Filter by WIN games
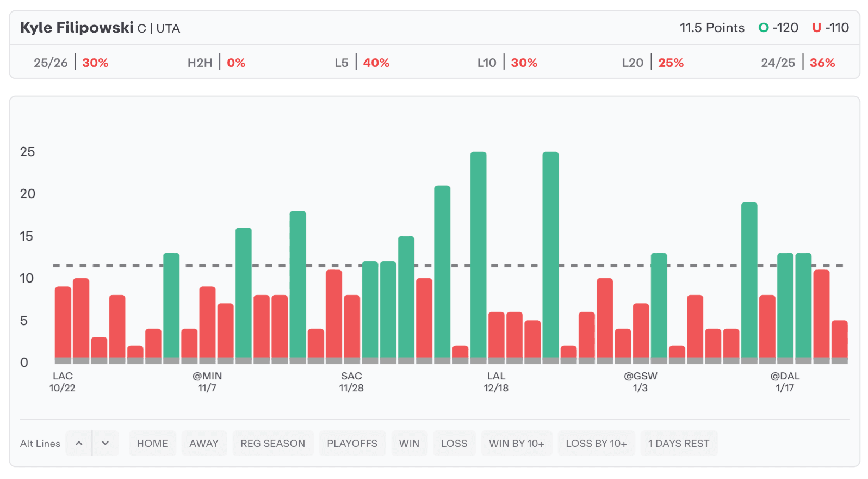This screenshot has width=868, height=479. (x=409, y=443)
